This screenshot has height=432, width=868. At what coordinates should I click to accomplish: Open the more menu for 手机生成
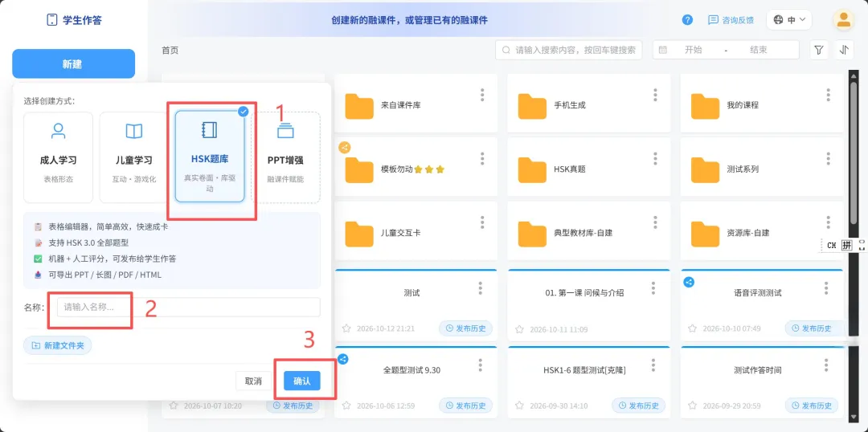tap(655, 95)
